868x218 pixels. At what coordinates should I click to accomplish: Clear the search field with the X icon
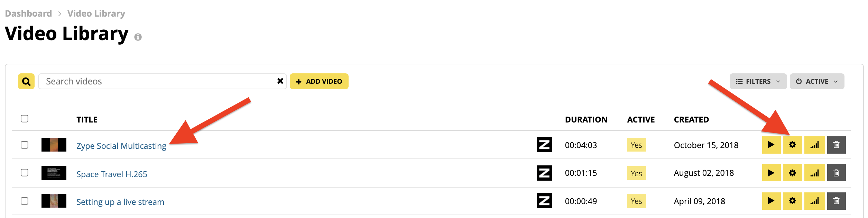click(280, 81)
